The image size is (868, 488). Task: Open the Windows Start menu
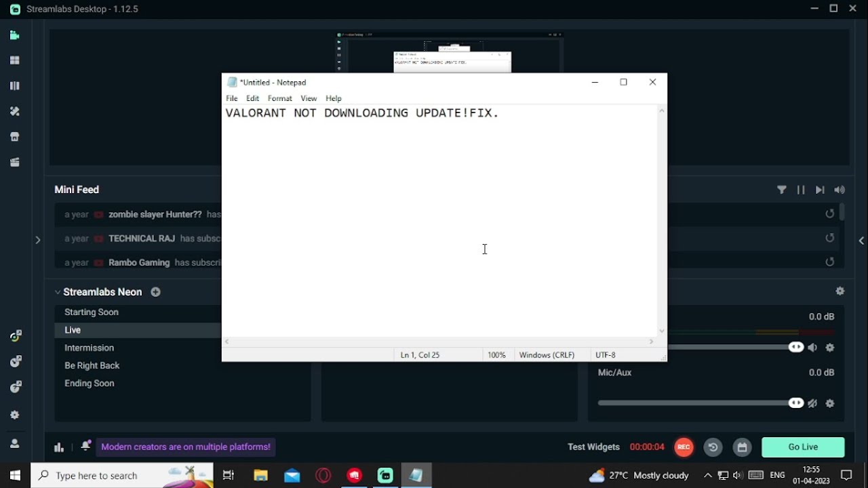tap(15, 475)
